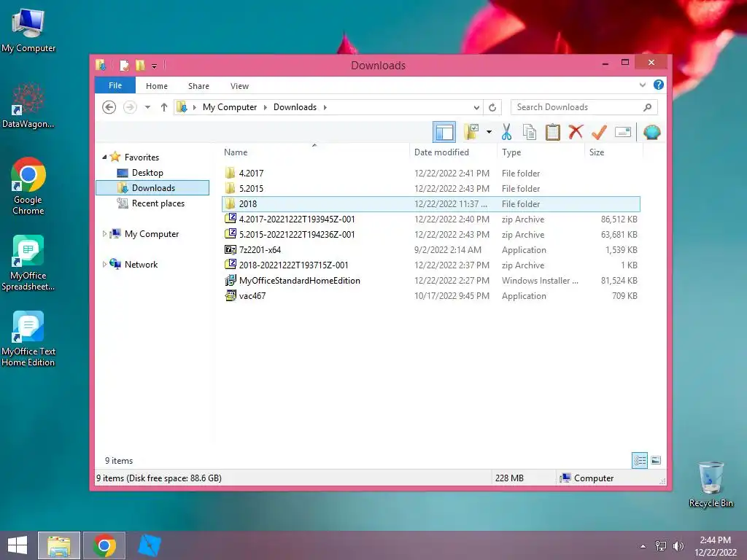Open the Recycle Bin on desktop
This screenshot has width=747, height=560.
click(x=711, y=484)
